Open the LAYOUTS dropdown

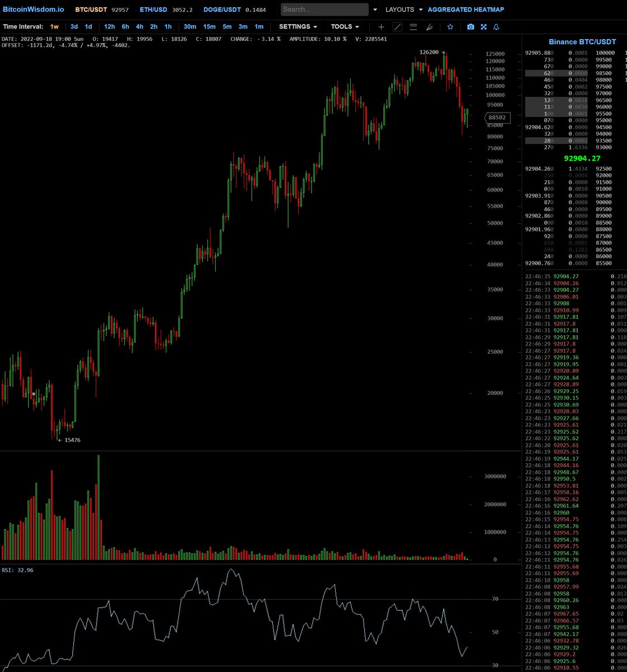403,10
